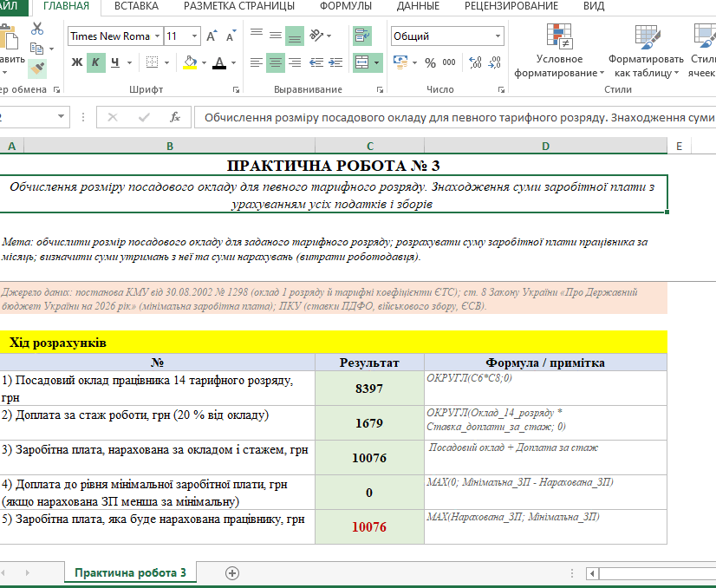716x588 pixels.
Task: Open Условное форматирование menu
Action: [559, 50]
